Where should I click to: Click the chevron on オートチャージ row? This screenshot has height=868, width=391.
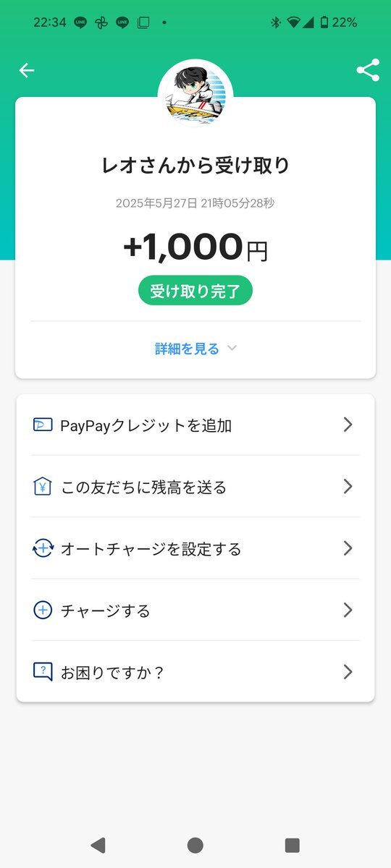coord(348,548)
